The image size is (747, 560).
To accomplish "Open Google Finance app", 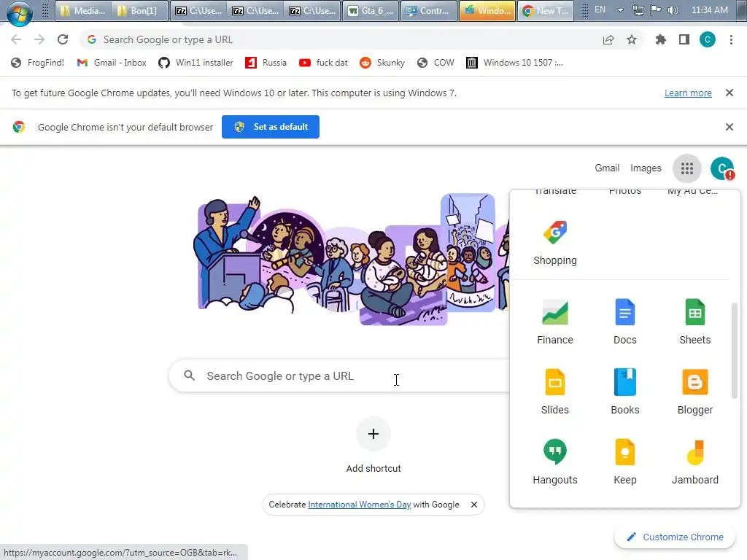I will (555, 322).
